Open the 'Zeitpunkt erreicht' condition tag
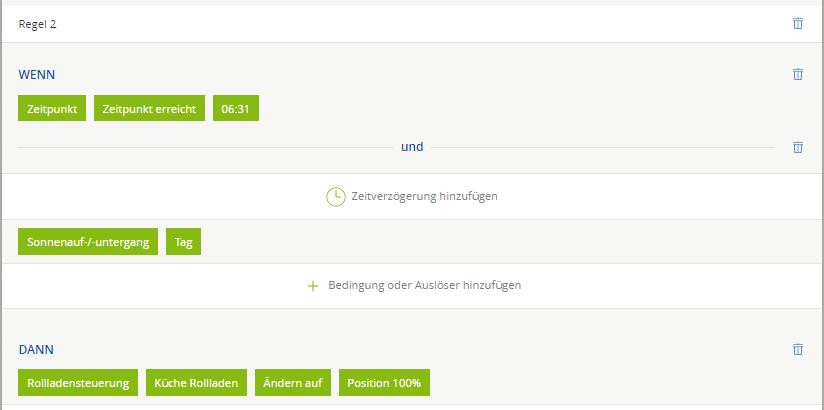The height and width of the screenshot is (410, 824). click(150, 108)
